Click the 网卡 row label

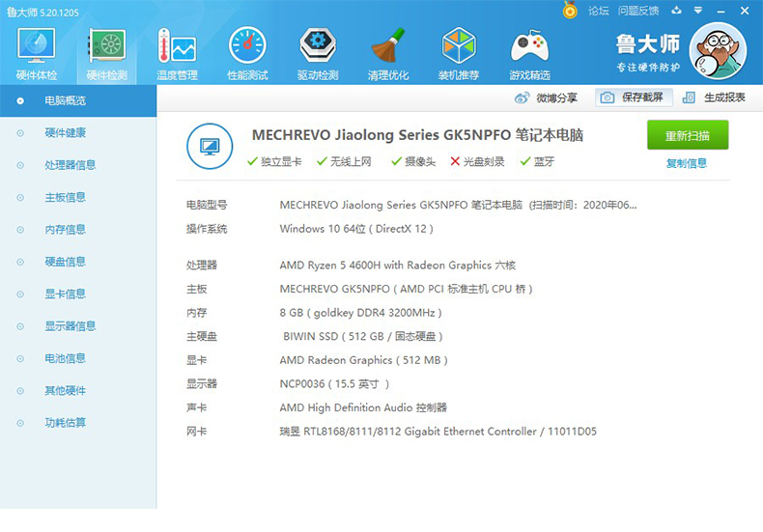click(x=197, y=432)
